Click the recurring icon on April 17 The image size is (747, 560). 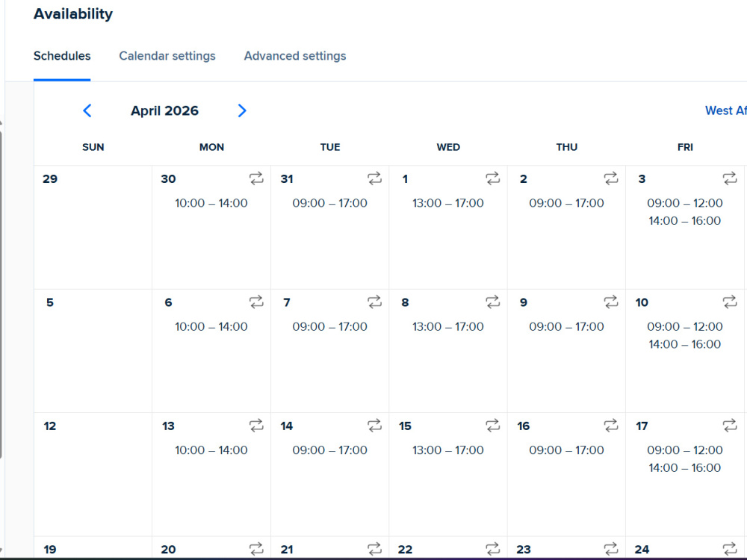pos(729,426)
